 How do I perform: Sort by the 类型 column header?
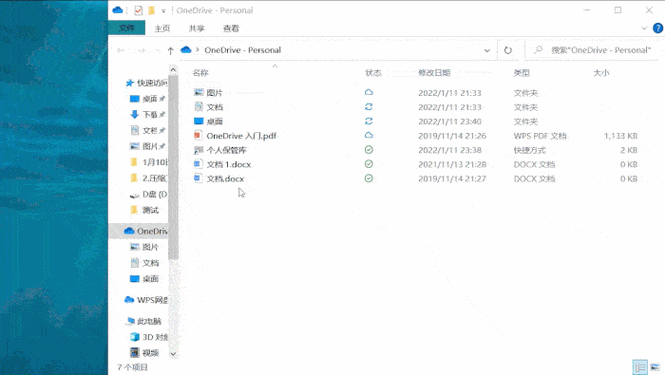[522, 73]
